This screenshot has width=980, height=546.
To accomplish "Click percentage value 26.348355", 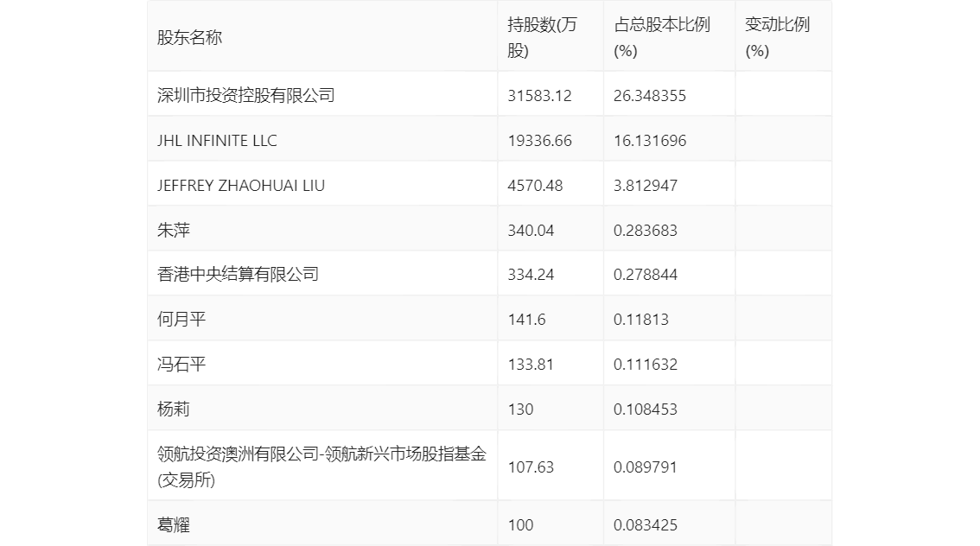I will pos(650,96).
